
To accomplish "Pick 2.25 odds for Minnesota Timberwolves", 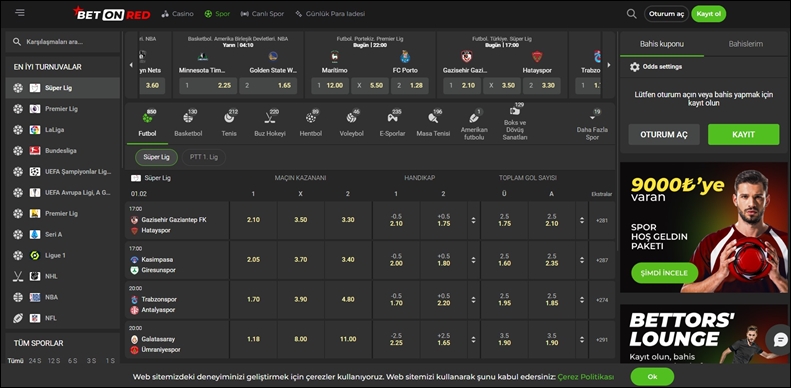I will click(208, 86).
